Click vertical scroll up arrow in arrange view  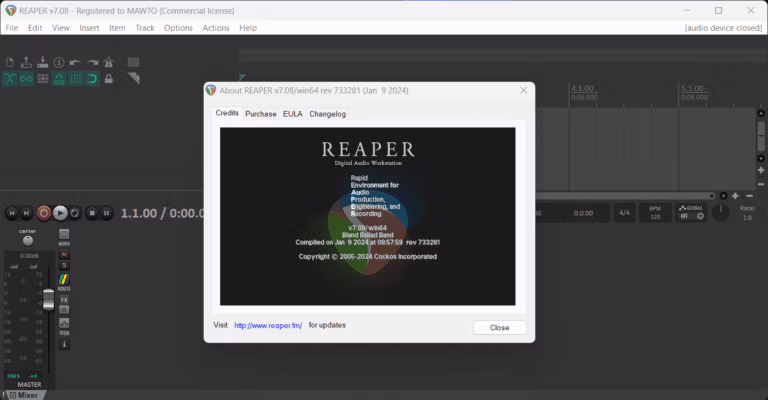tap(761, 113)
